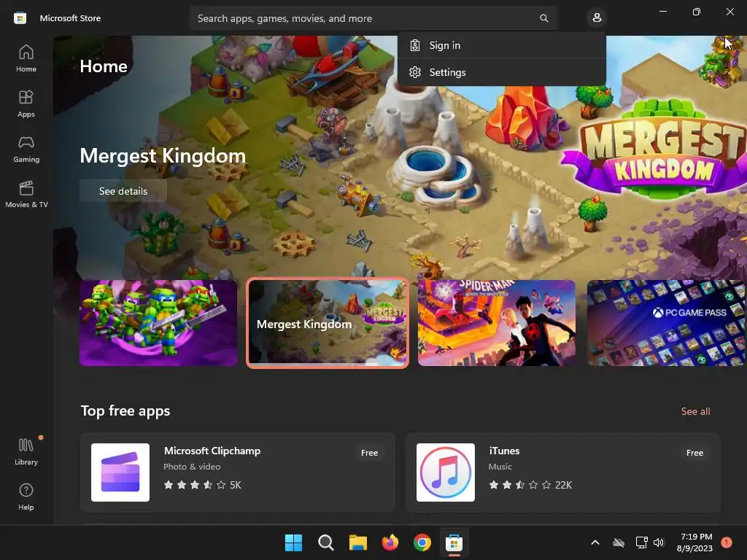The image size is (747, 560).
Task: Launch Chrome from the taskbar
Action: pos(422,542)
